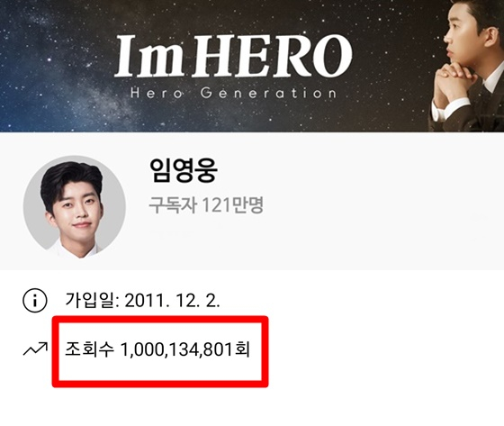This screenshot has height=426, width=504.
Task: Click the 조회수 view count label
Action: 89,349
